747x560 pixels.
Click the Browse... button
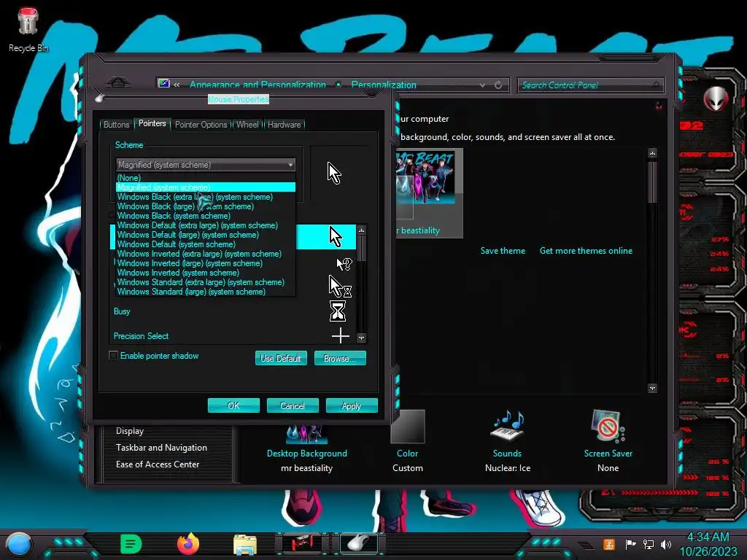(x=340, y=358)
